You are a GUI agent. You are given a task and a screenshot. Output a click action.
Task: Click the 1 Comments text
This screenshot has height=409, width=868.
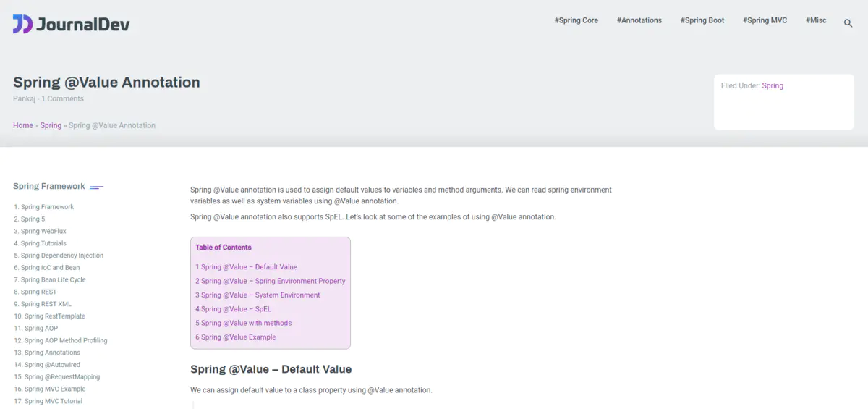tap(62, 98)
